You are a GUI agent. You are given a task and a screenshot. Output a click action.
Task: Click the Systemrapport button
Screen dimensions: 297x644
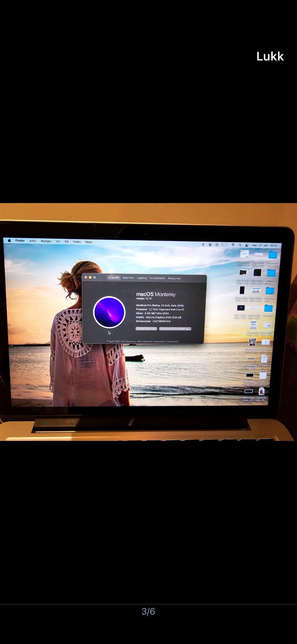(146, 328)
